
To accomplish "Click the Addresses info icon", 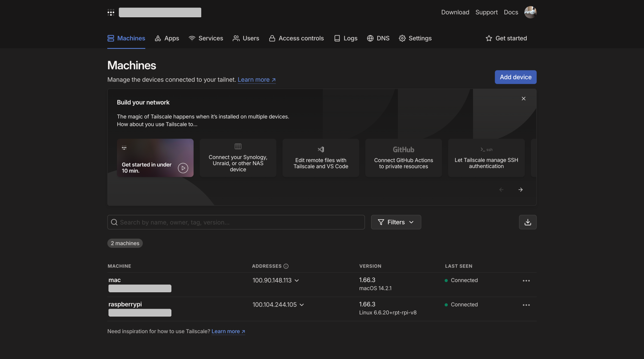I will click(286, 266).
